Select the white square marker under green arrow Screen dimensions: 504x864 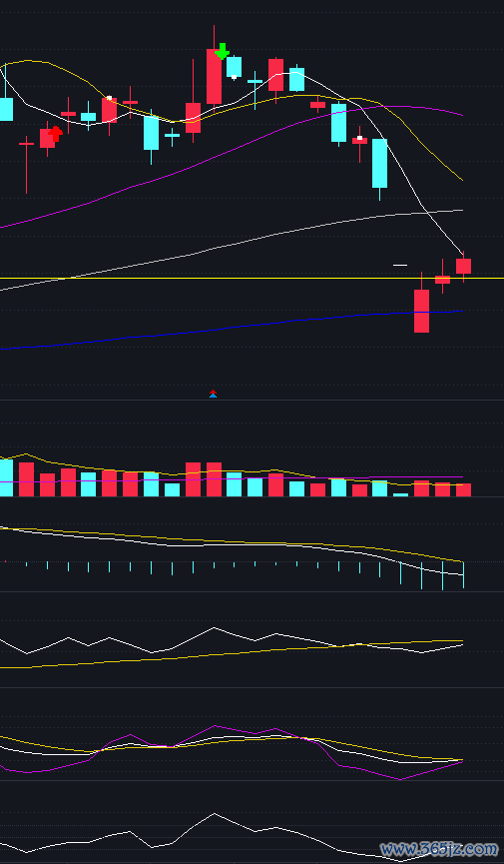pyautogui.click(x=235, y=77)
